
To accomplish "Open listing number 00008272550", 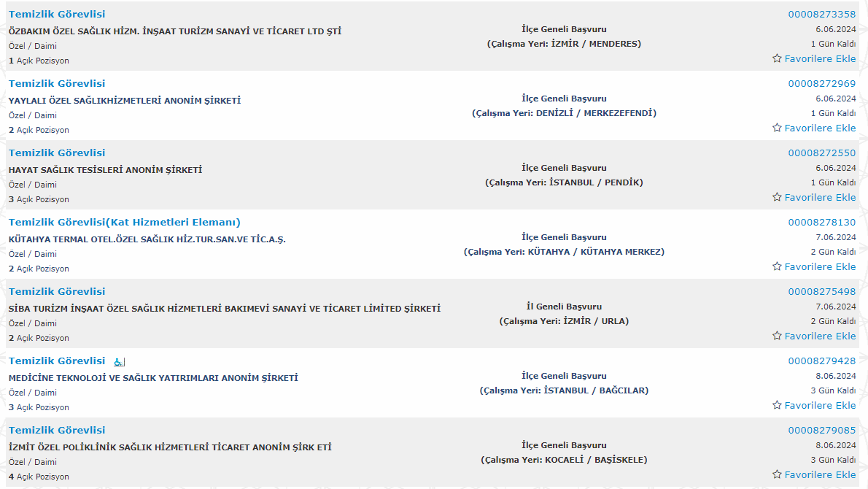I will coord(821,153).
